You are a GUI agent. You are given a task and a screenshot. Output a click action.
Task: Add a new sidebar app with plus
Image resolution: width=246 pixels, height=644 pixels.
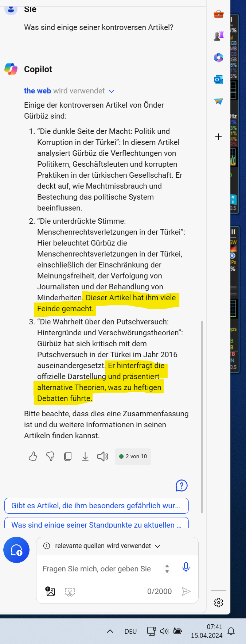point(219,137)
